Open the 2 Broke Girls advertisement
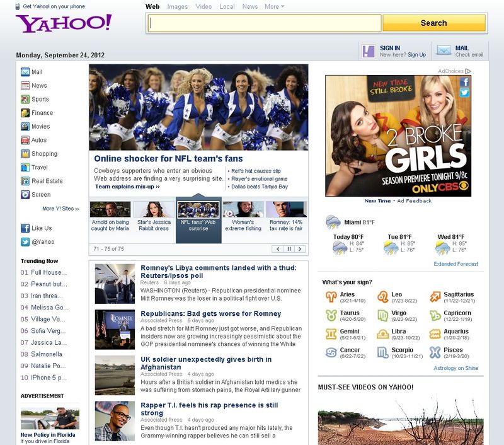504x445 pixels. click(398, 136)
